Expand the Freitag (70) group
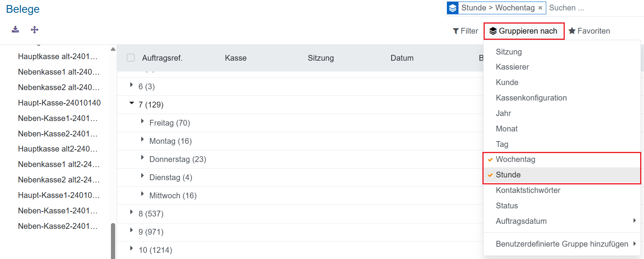644x259 pixels. tap(143, 122)
